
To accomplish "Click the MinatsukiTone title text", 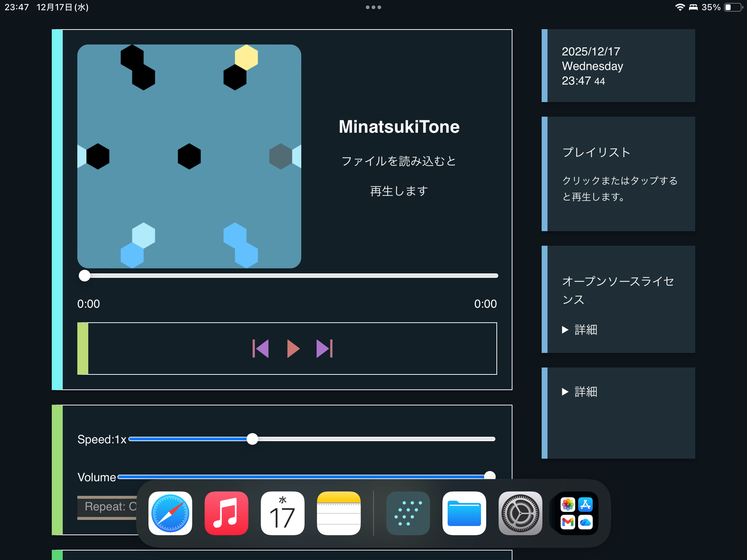I will click(399, 127).
